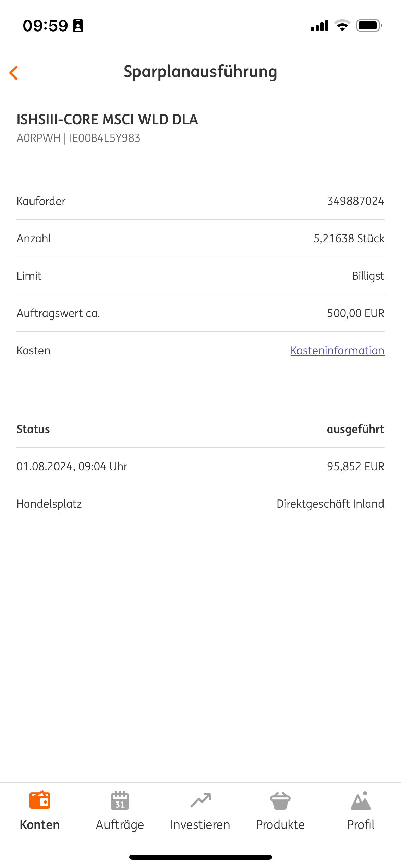The image size is (401, 868).
Task: Tap the Aufträge calendar icon
Action: pos(120,801)
